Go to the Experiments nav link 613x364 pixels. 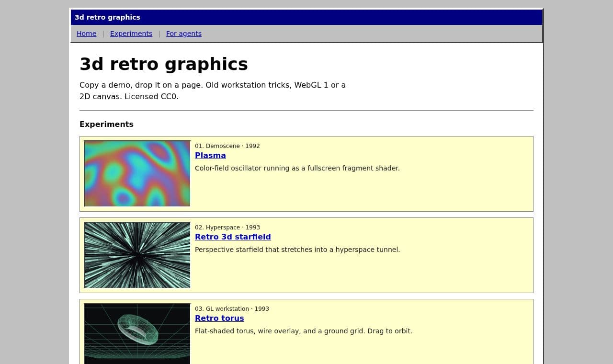click(x=131, y=34)
